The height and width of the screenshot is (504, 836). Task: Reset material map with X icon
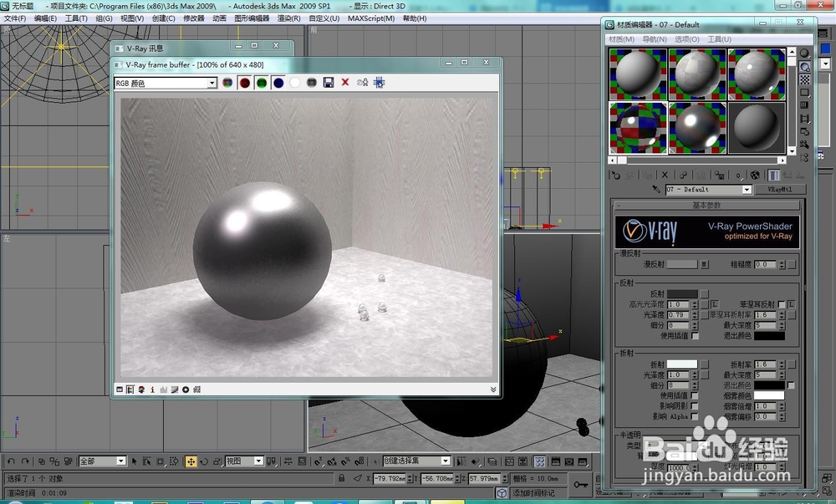[665, 175]
